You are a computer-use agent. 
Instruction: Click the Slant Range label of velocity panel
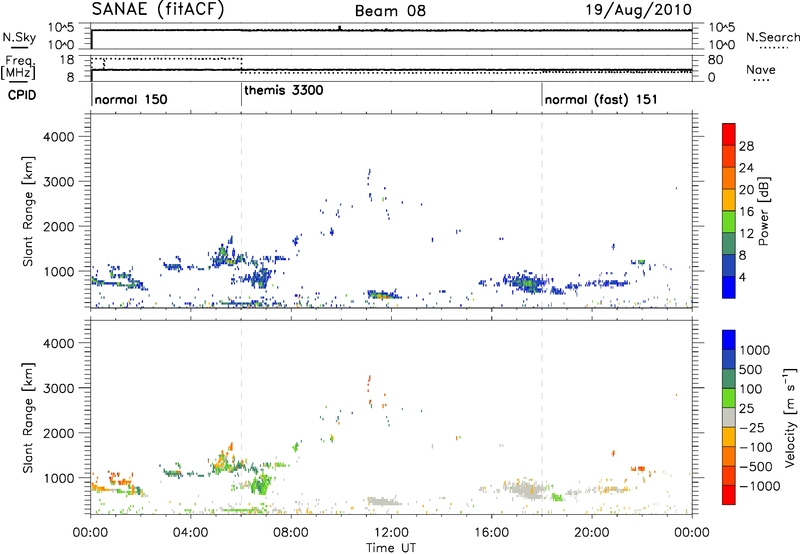click(x=28, y=418)
